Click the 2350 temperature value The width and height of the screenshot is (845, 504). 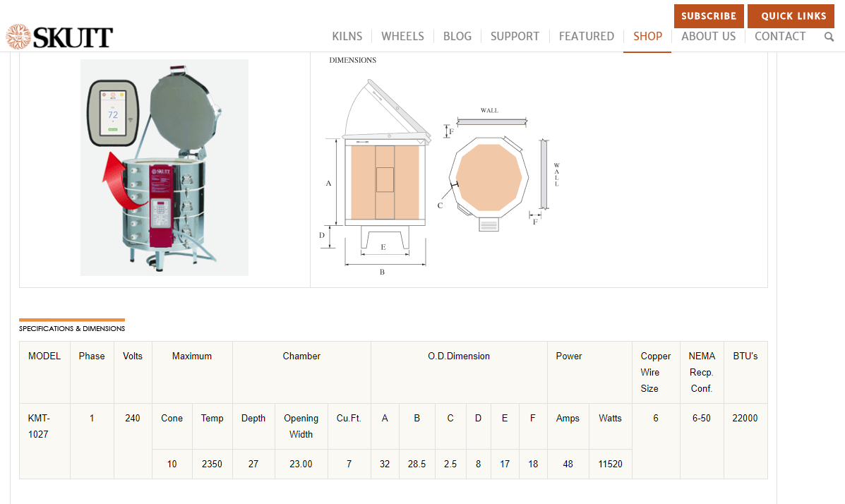coord(212,464)
